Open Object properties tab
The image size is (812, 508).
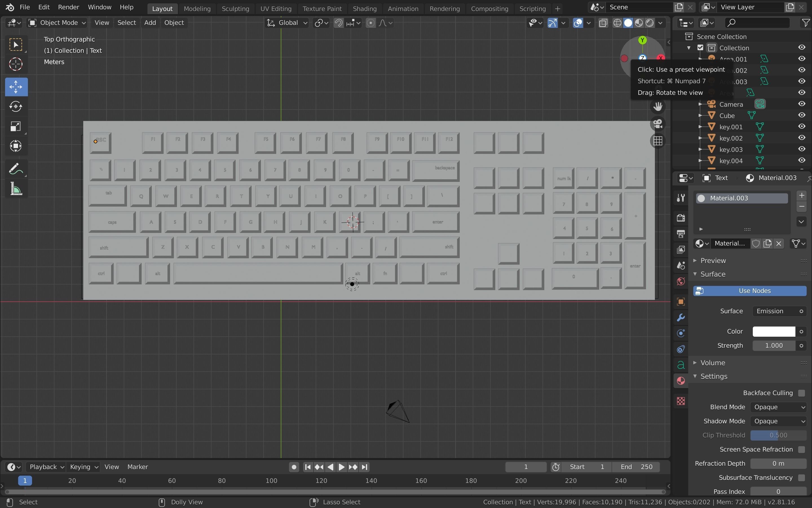[x=681, y=302]
